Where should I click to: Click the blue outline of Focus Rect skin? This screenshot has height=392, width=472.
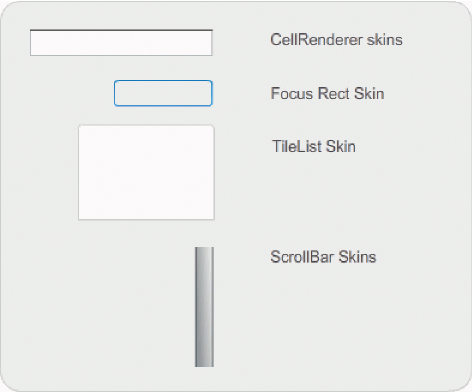click(163, 81)
